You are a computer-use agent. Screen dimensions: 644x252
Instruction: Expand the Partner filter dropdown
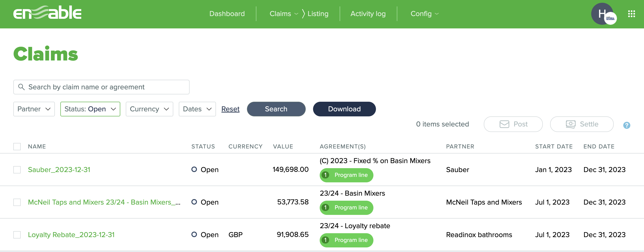point(34,109)
